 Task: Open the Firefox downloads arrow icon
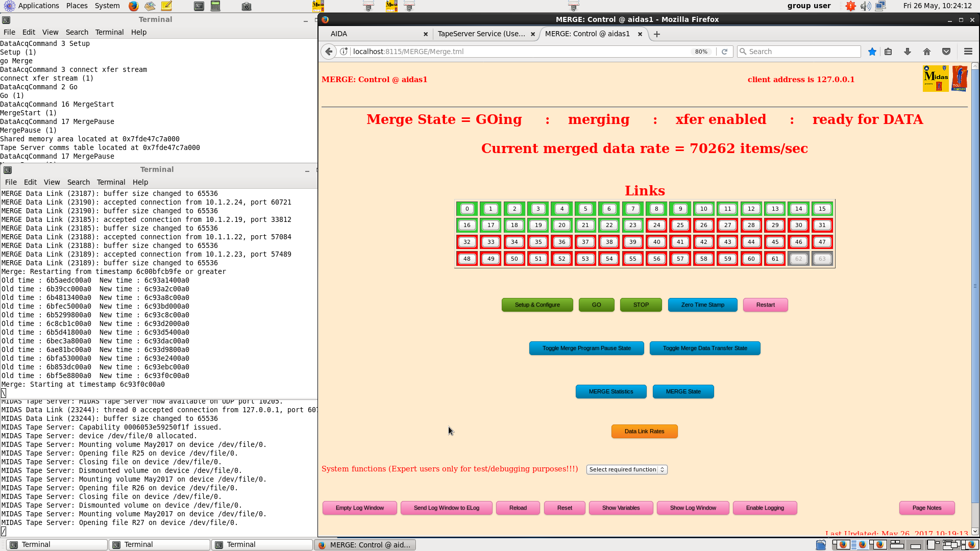pos(908,52)
